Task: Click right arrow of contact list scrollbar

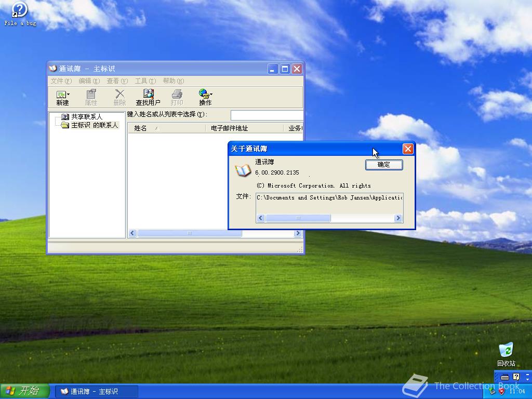Action: 298,233
